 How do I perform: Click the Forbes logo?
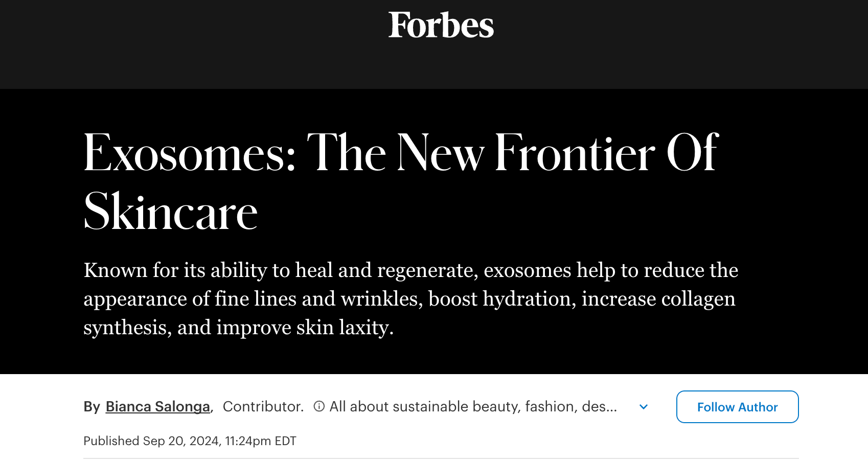coord(441,25)
